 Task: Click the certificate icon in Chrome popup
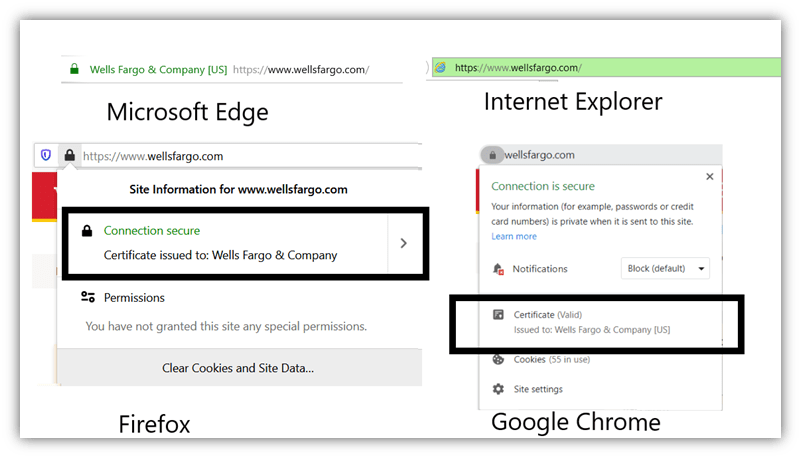[x=498, y=315]
